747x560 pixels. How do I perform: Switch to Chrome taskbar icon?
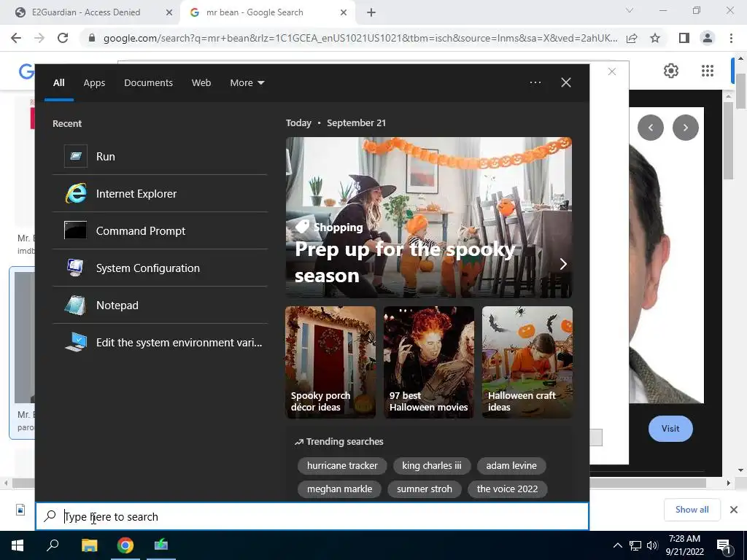(x=125, y=545)
